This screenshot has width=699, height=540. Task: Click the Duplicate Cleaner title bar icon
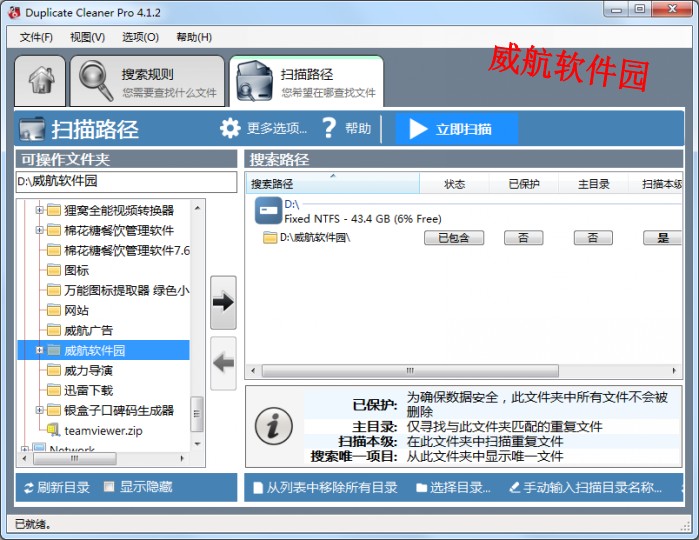point(14,12)
